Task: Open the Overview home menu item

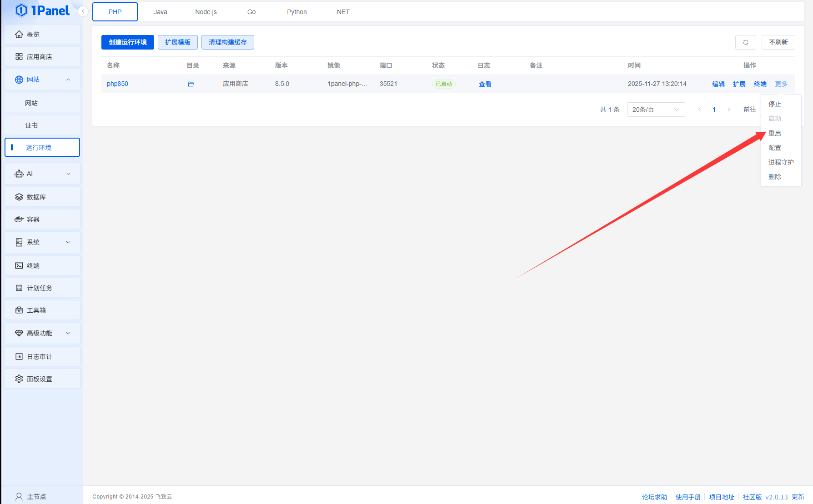Action: pos(42,35)
